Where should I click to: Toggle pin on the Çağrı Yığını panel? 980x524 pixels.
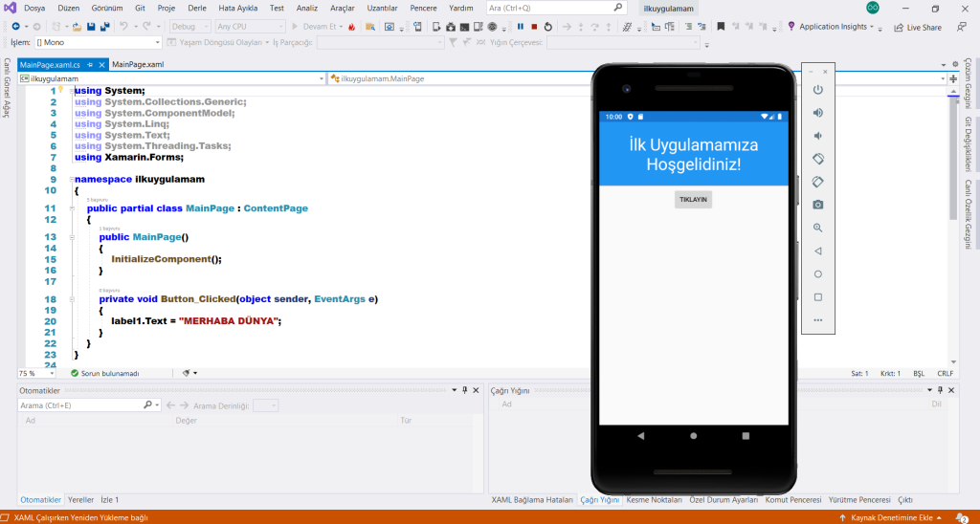coord(939,390)
